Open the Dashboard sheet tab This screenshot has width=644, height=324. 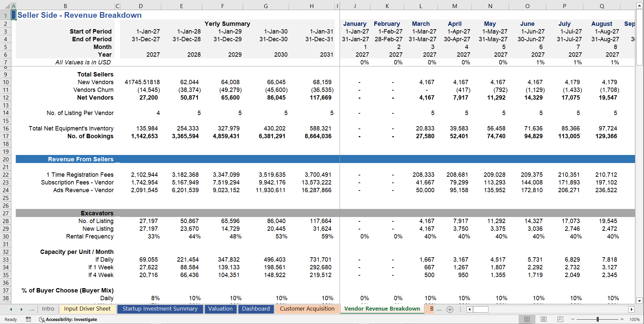pos(256,309)
